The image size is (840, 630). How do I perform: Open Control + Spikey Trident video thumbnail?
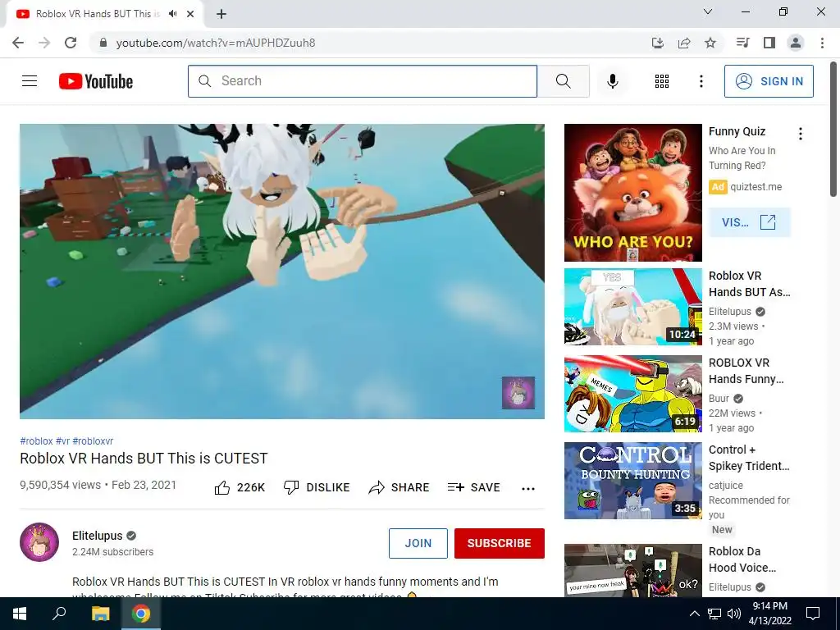coord(632,481)
